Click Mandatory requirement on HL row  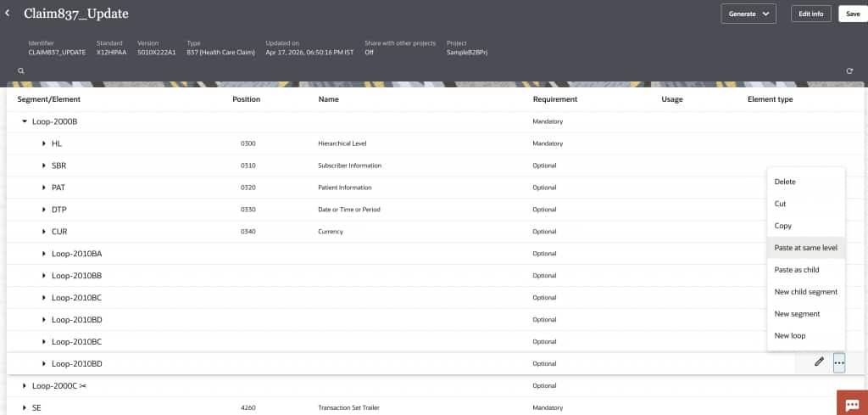548,143
